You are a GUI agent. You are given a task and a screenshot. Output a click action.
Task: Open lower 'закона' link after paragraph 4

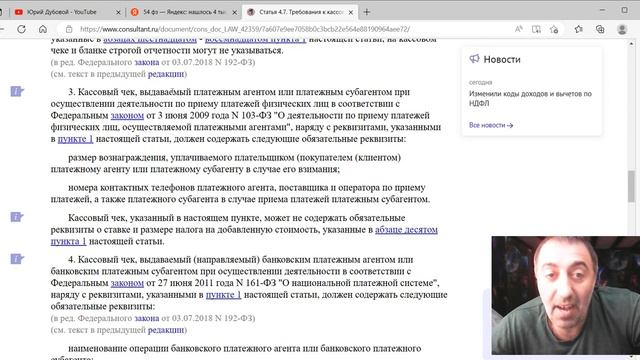pyautogui.click(x=147, y=318)
